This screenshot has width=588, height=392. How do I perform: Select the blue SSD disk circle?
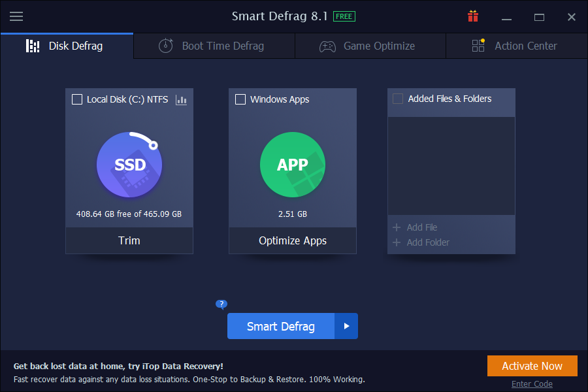tap(129, 165)
